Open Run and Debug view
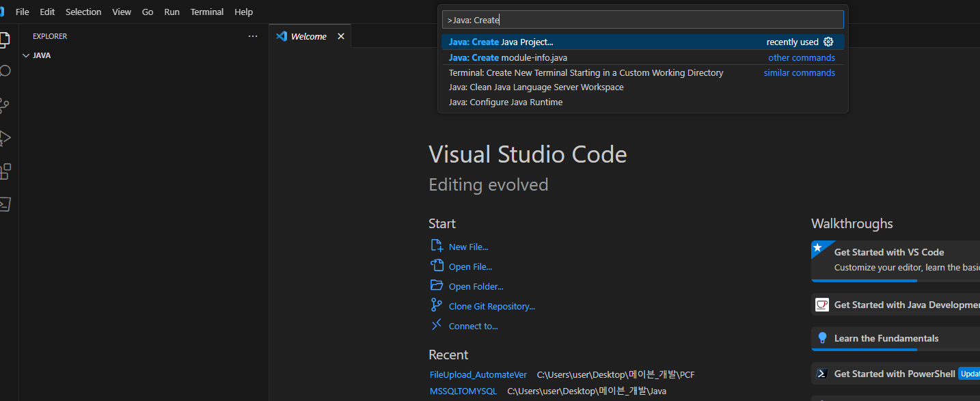The width and height of the screenshot is (980, 401). 4,137
